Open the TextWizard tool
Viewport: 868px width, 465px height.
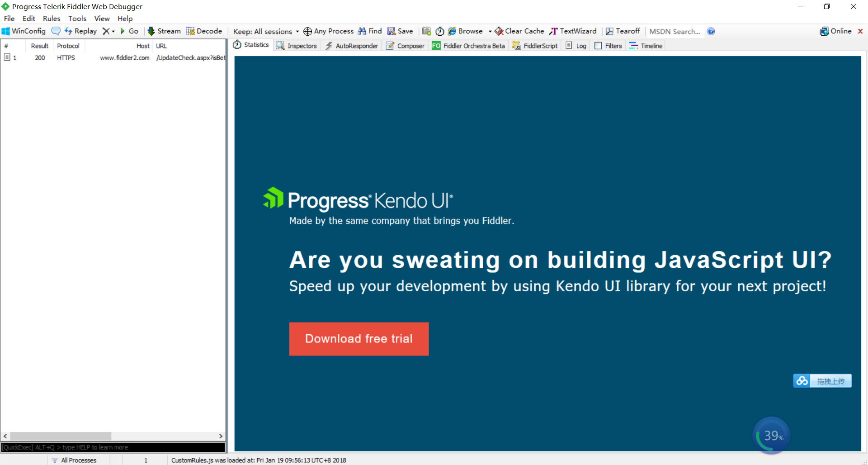point(573,31)
